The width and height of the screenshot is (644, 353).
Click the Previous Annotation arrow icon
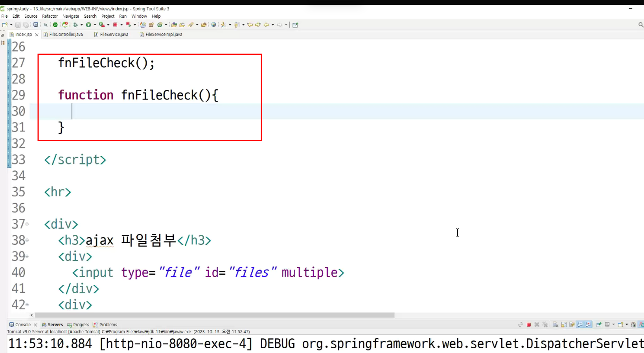[x=237, y=25]
